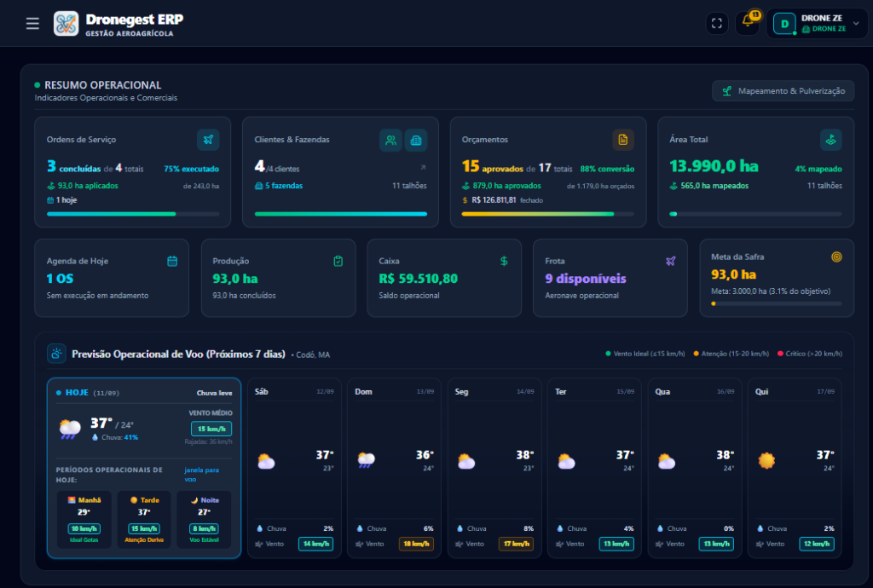The width and height of the screenshot is (873, 588).
Task: Select the Dom forecast day card
Action: pyautogui.click(x=394, y=469)
